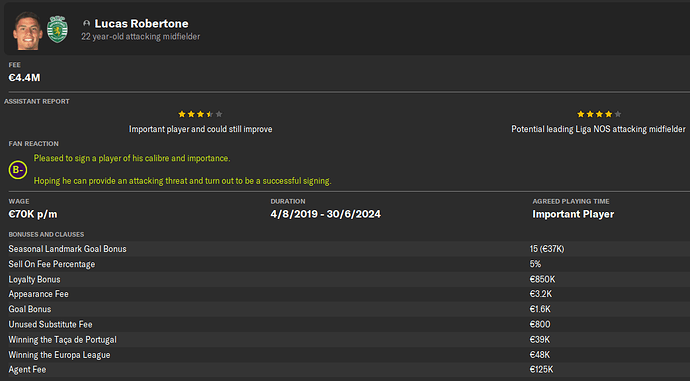Click the Agent Fee €125K value
Viewport: 690px width, 381px height.
541,370
